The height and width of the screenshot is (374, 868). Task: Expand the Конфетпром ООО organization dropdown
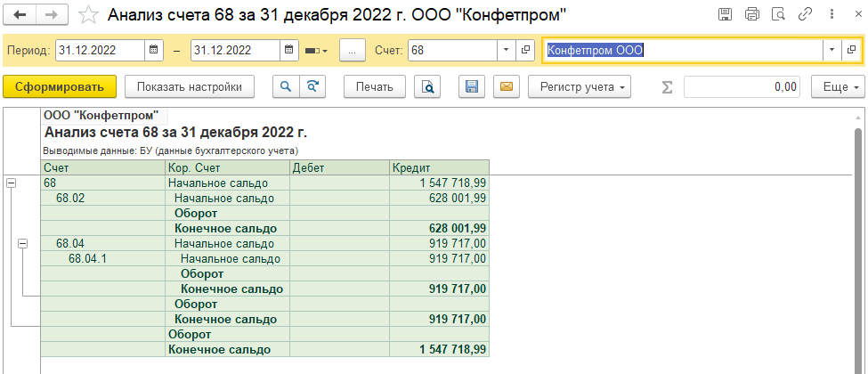point(831,51)
